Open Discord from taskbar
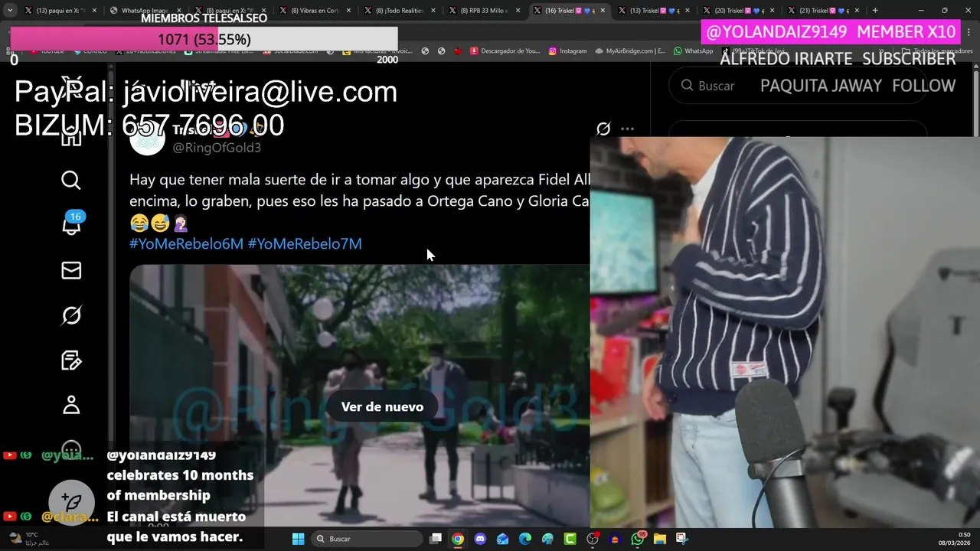Screen dimensions: 980x551 click(x=480, y=539)
